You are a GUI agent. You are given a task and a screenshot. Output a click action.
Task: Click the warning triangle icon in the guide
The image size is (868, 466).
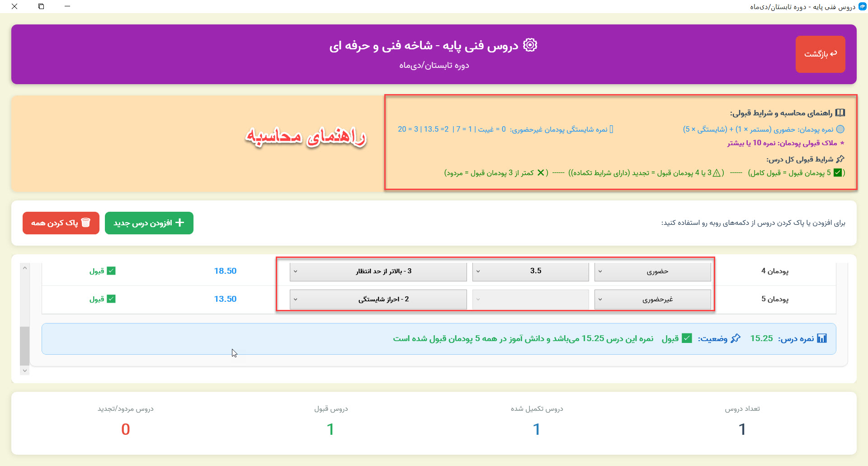717,173
